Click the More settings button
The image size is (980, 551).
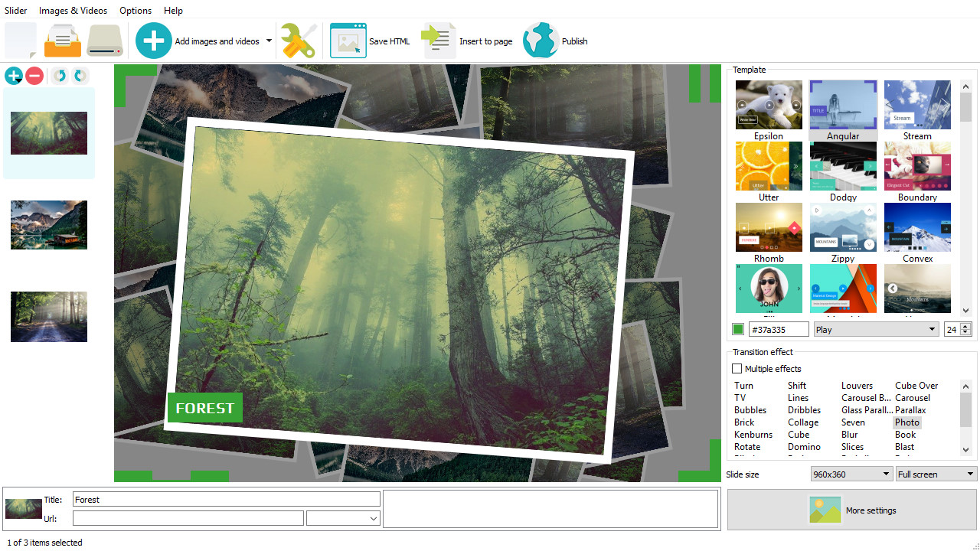852,510
